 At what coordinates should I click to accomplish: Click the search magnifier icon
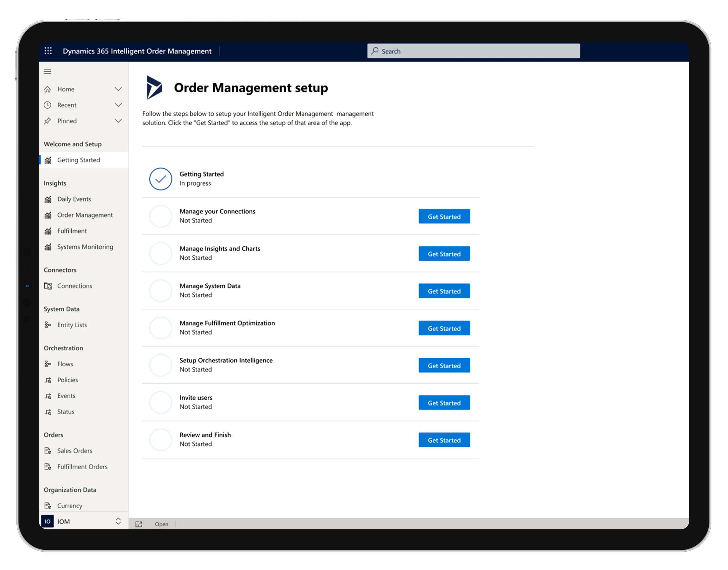tap(375, 51)
